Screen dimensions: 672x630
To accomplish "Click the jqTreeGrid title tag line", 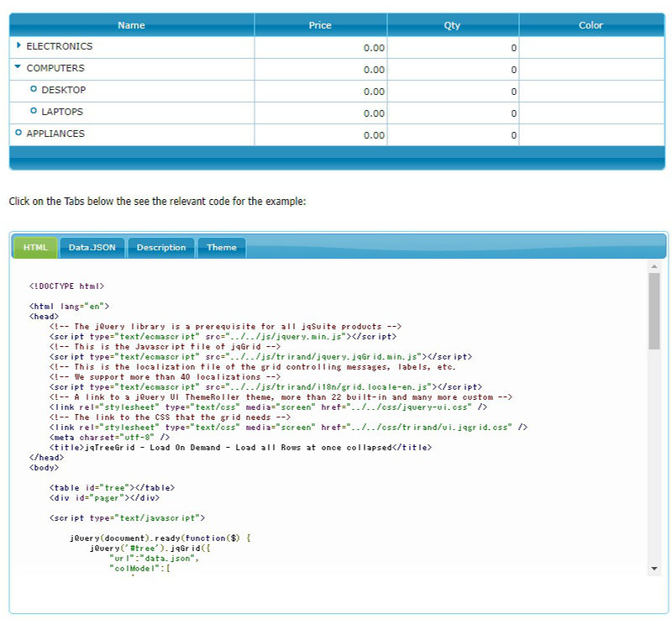I will pos(240,448).
